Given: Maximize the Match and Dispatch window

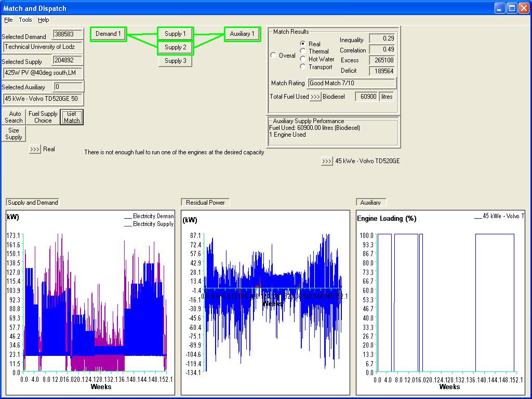Looking at the screenshot, I should 512,8.
